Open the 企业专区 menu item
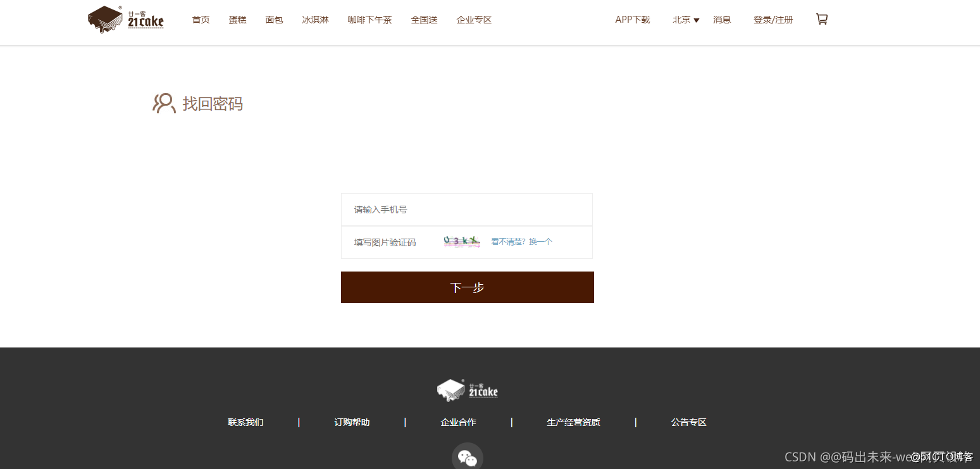Viewport: 980px width, 469px height. point(474,20)
